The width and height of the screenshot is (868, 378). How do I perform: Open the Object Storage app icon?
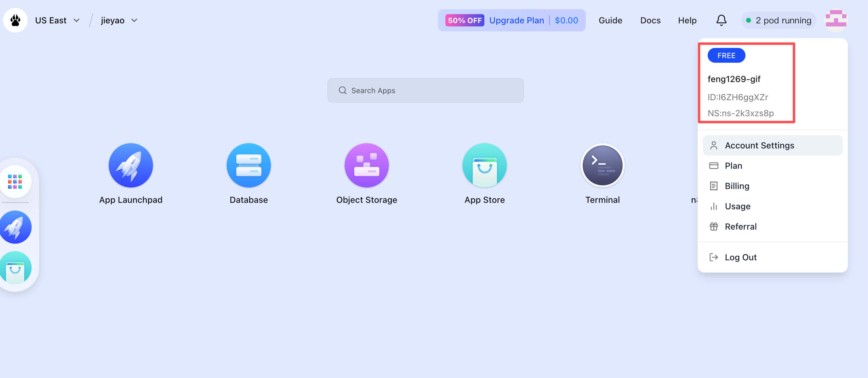[x=366, y=165]
